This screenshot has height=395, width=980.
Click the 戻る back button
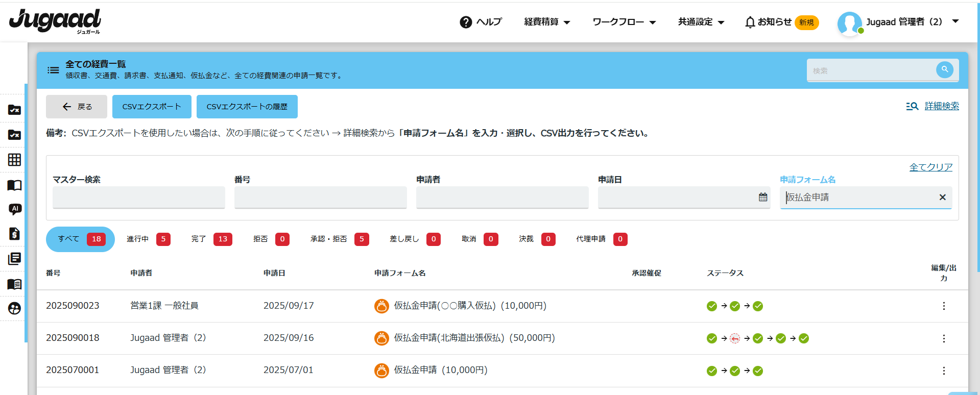coord(77,107)
